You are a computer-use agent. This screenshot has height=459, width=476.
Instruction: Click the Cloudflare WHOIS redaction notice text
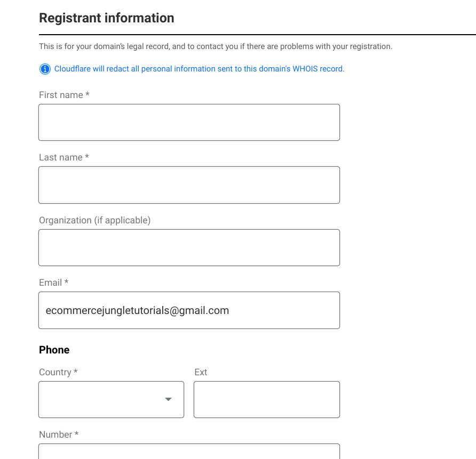(x=199, y=69)
